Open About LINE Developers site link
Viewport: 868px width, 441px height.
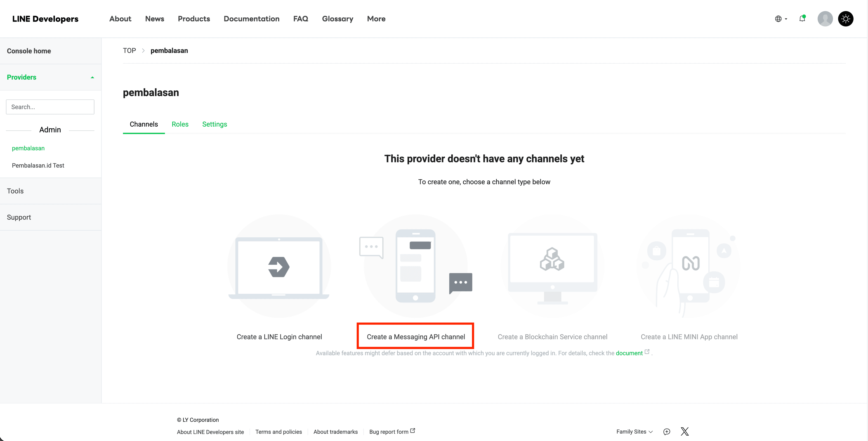(210, 432)
